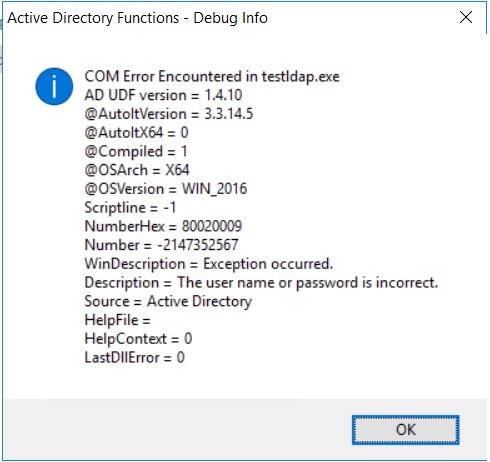Click the 'COM Error Encountered in testldap.exe' line
The image size is (490, 462).
[x=212, y=77]
